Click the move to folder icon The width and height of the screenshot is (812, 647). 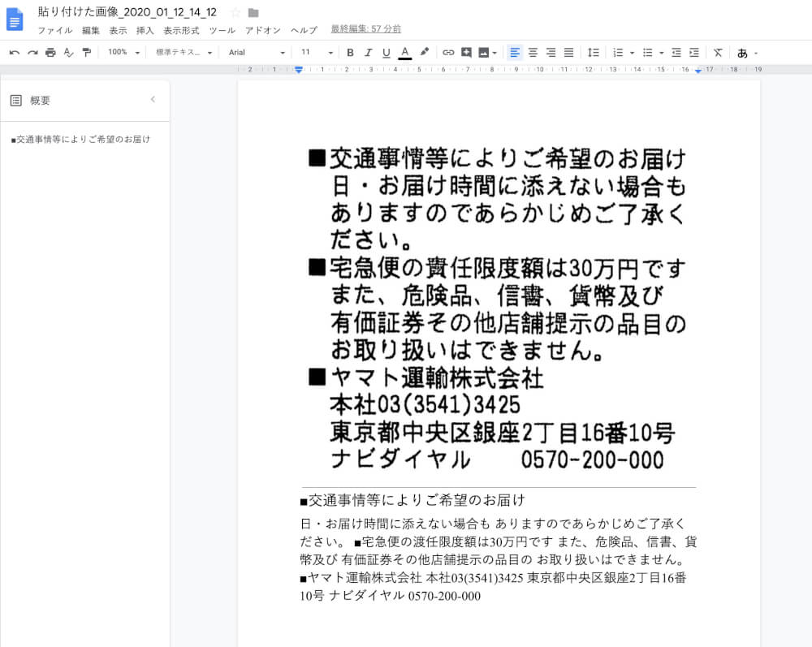click(x=253, y=12)
